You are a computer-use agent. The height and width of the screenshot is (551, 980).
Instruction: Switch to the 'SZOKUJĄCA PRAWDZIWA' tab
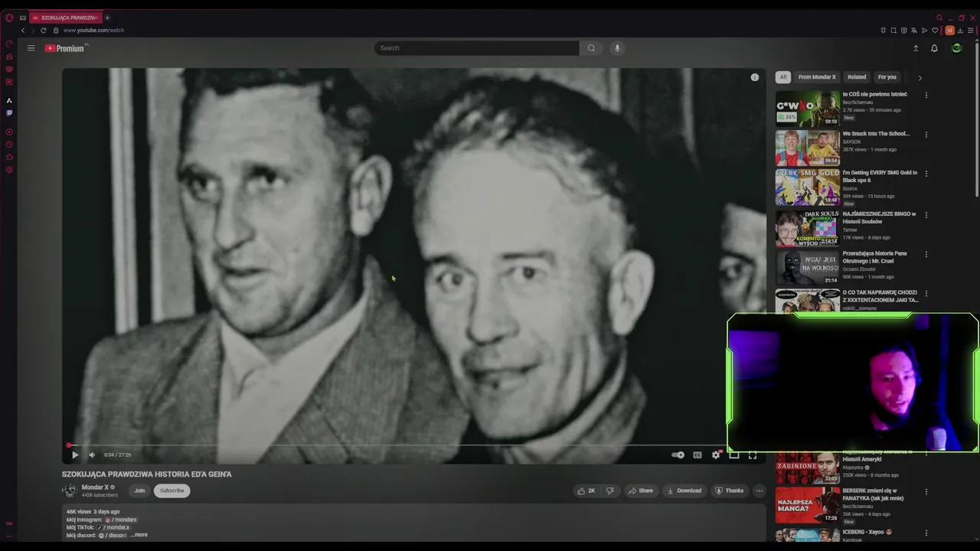[66, 18]
